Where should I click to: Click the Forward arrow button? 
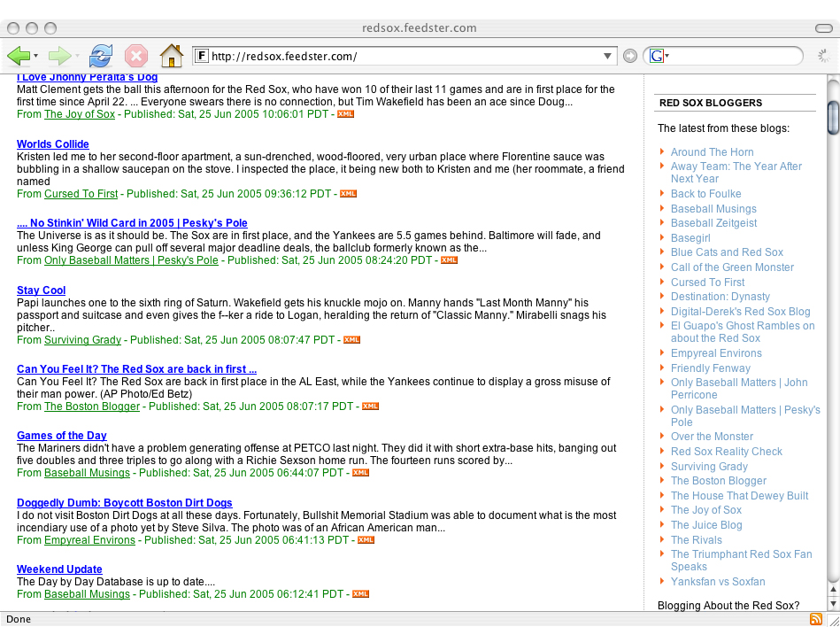[x=59, y=56]
